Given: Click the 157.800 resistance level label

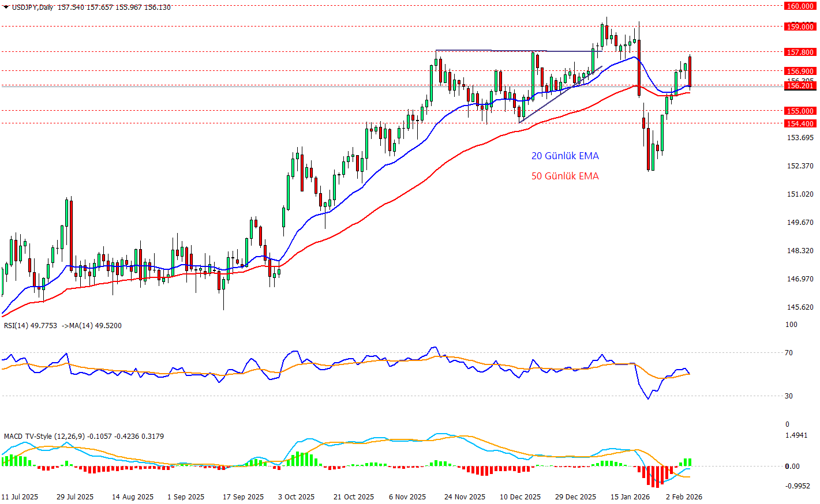Looking at the screenshot, I should click(x=800, y=52).
